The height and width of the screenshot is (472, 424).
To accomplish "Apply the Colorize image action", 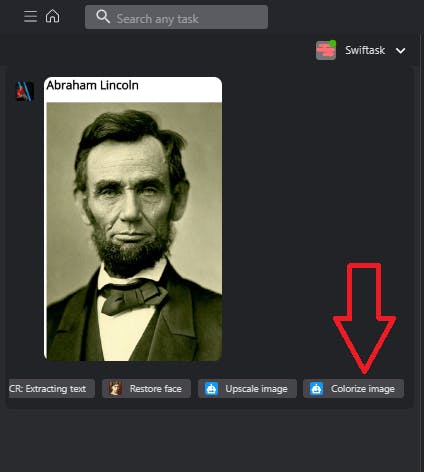I will coord(353,389).
